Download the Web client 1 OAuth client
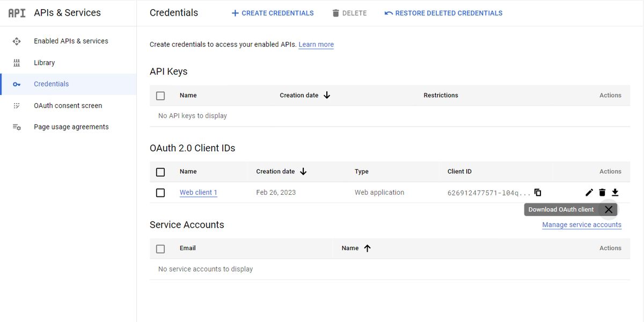This screenshot has width=644, height=322. pos(616,193)
